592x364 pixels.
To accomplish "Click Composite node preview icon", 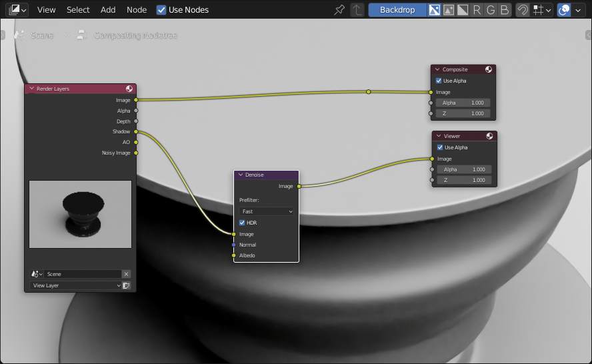I will 489,69.
